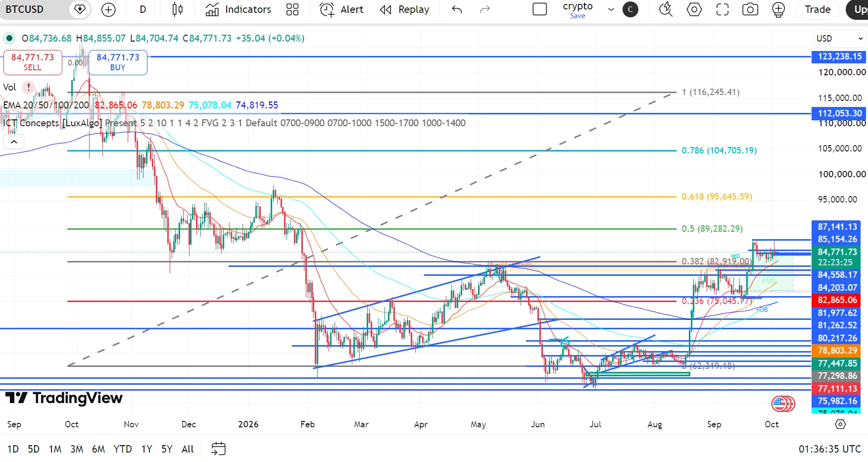Image resolution: width=868 pixels, height=462 pixels.
Task: Click the 84,771.73 BUY button
Action: [118, 62]
